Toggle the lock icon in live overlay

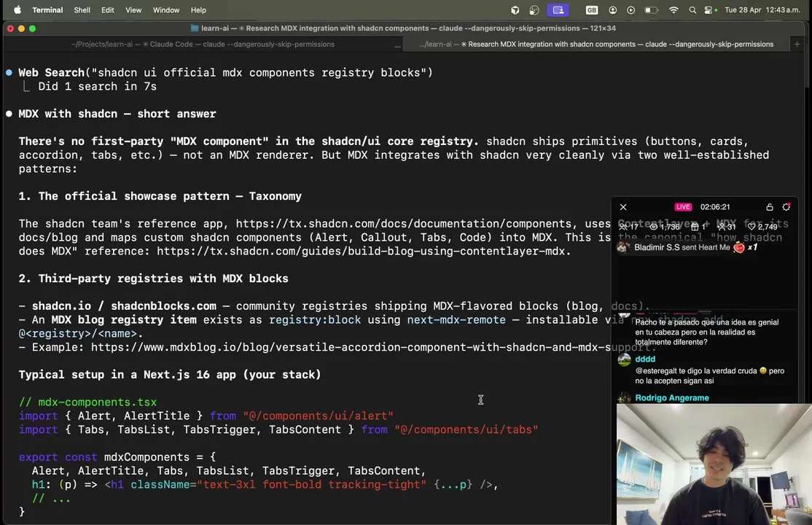[770, 207]
